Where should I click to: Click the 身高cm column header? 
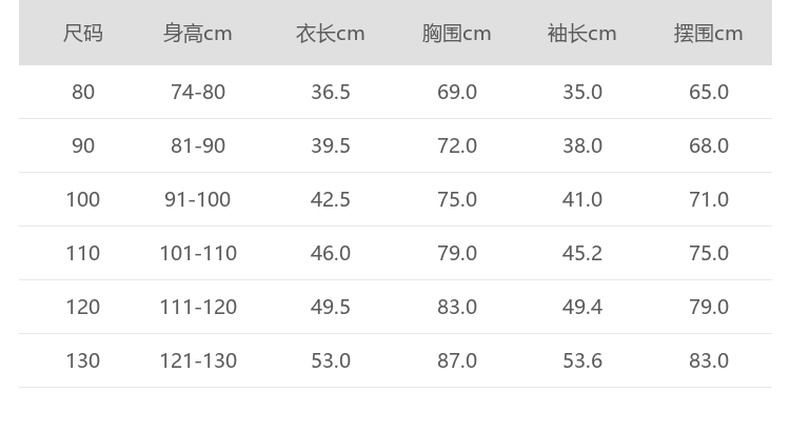(x=198, y=34)
